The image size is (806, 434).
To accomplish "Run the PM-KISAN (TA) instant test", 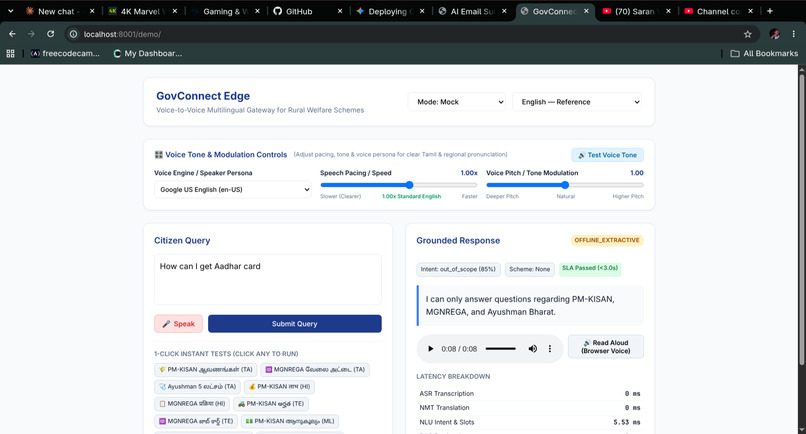I will (x=206, y=369).
